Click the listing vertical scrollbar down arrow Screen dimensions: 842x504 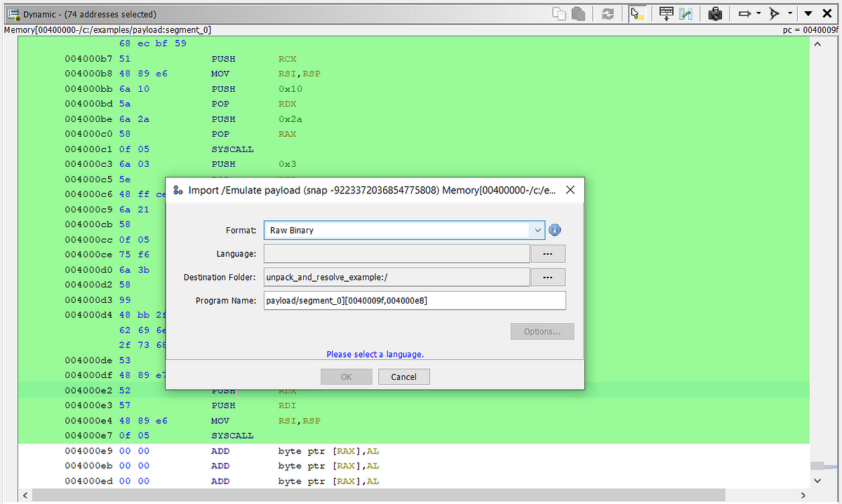tap(819, 481)
